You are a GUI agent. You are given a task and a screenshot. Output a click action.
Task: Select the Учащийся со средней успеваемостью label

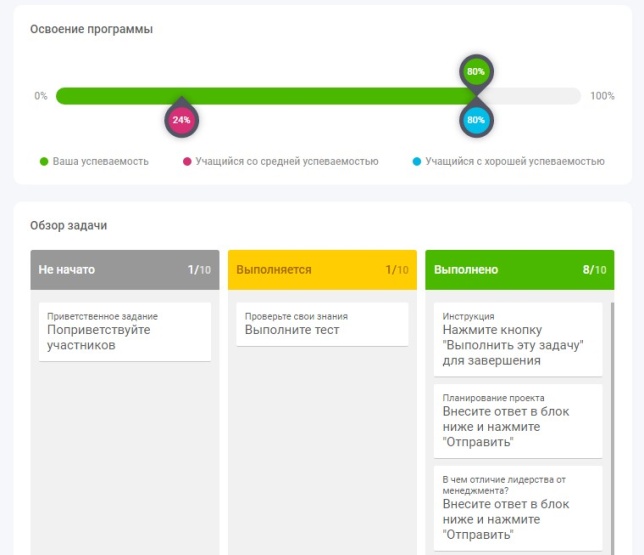pos(287,161)
